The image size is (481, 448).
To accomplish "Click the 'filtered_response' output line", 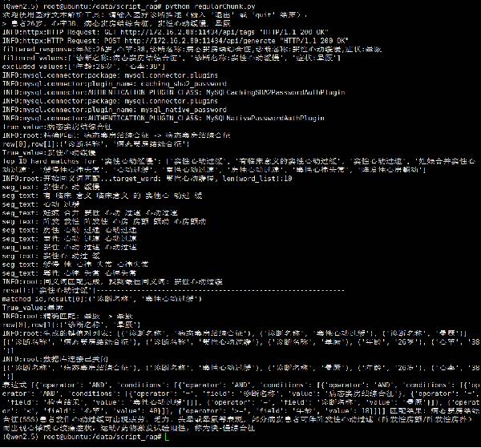I will click(192, 50).
